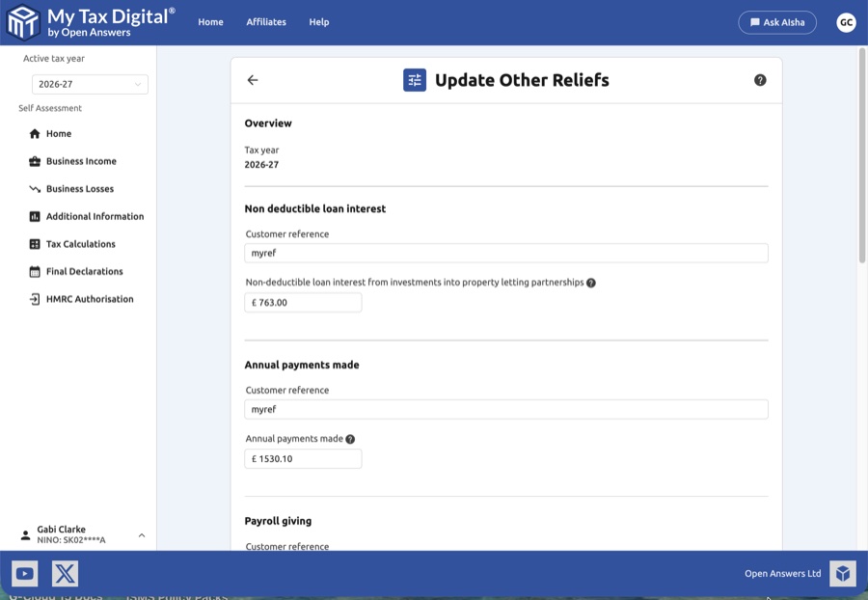Select the Tax Calculations calculator icon
Screen dimensions: 868x600
click(34, 243)
